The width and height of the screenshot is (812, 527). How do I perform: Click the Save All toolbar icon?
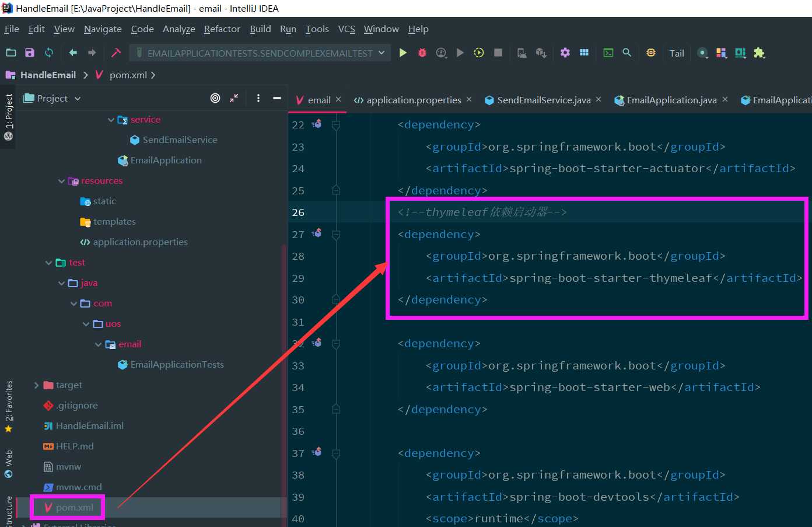30,53
